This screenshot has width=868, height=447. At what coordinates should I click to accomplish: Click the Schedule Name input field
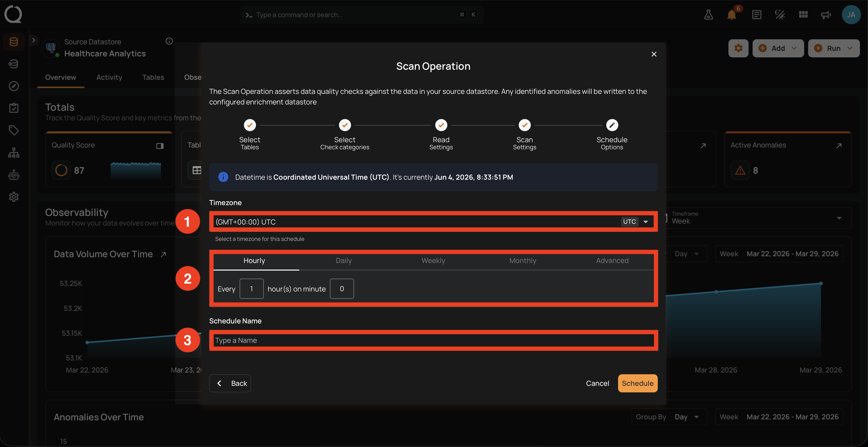point(433,340)
